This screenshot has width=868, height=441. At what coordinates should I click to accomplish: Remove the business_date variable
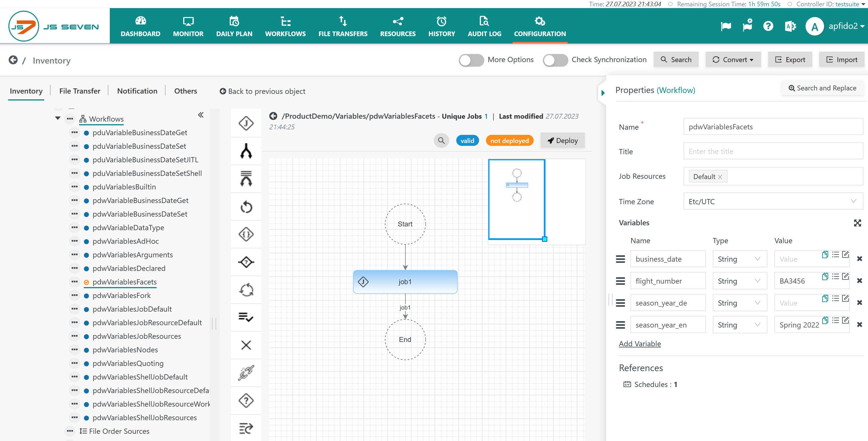(859, 259)
